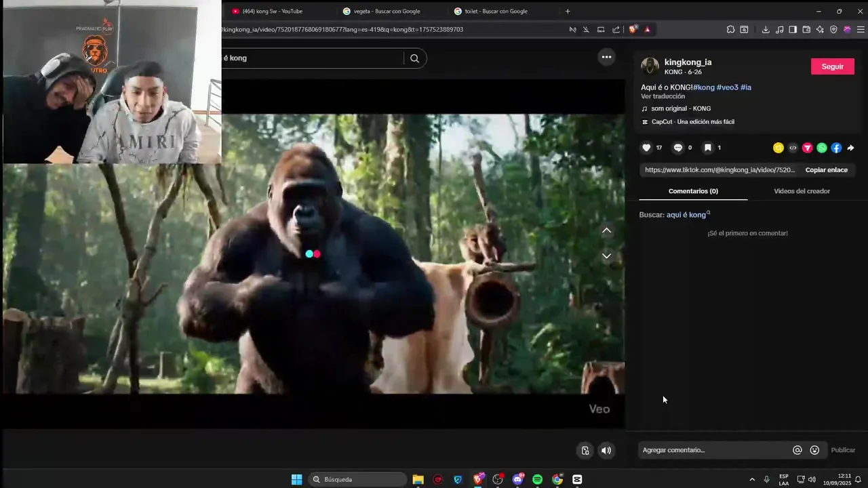Open the #kong hashtag link

704,87
